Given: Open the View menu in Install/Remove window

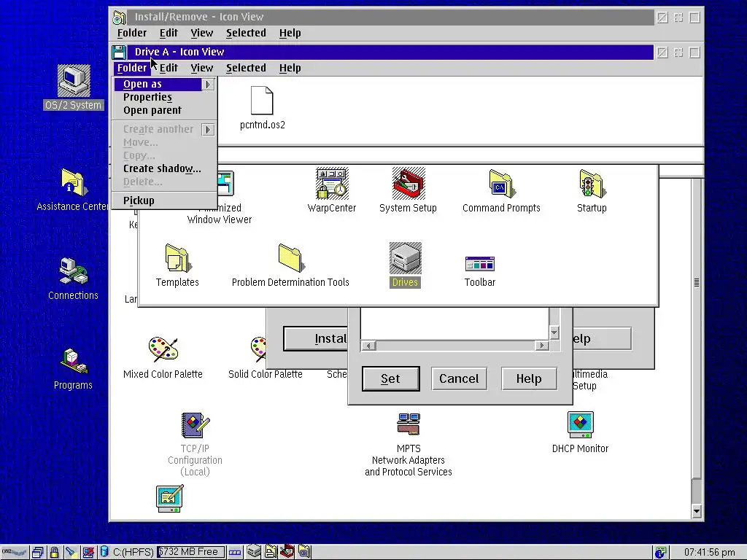Looking at the screenshot, I should pos(201,34).
